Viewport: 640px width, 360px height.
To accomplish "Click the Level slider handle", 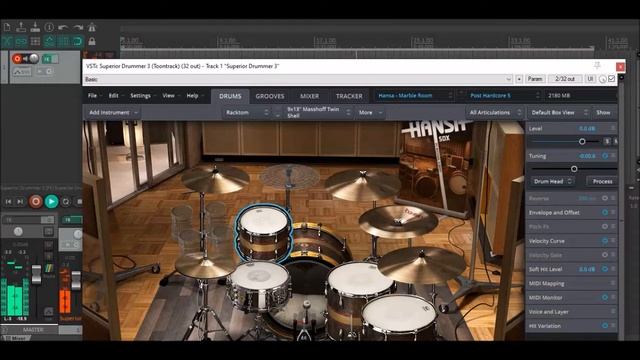I will 582,141.
